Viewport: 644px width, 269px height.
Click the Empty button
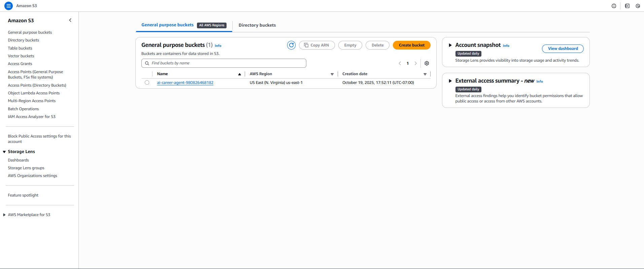[350, 45]
